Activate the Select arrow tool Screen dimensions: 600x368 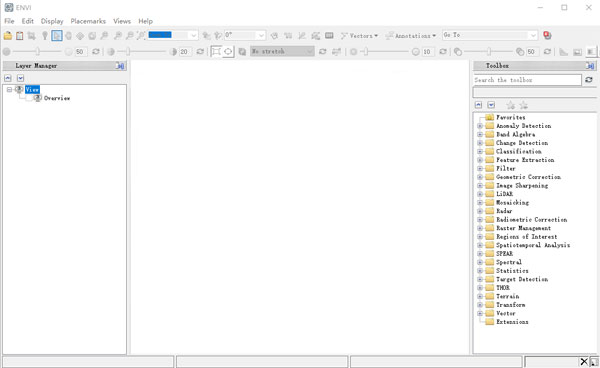57,36
